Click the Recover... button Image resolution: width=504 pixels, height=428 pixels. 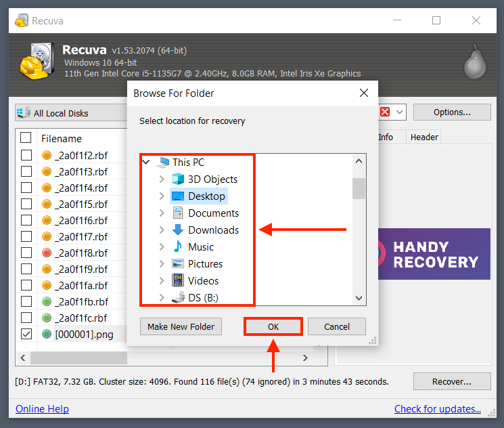click(452, 381)
